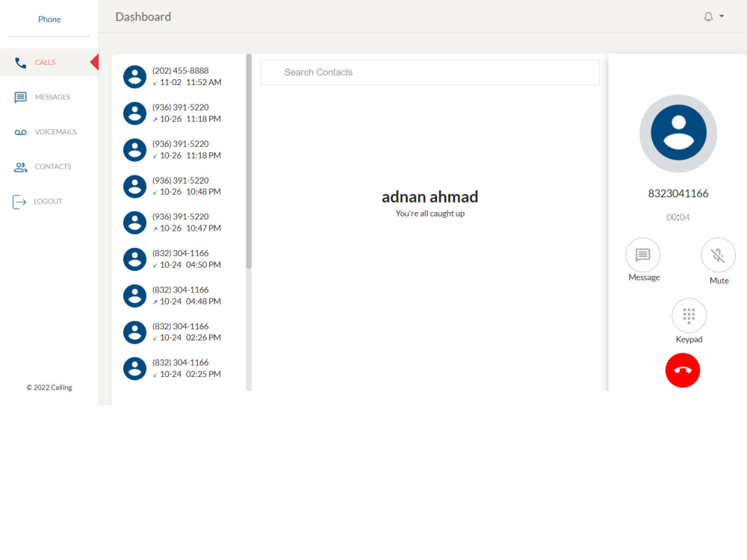Click outgoing arrow on 10-26 10:47 PM call
747x560 pixels.
coord(155,229)
